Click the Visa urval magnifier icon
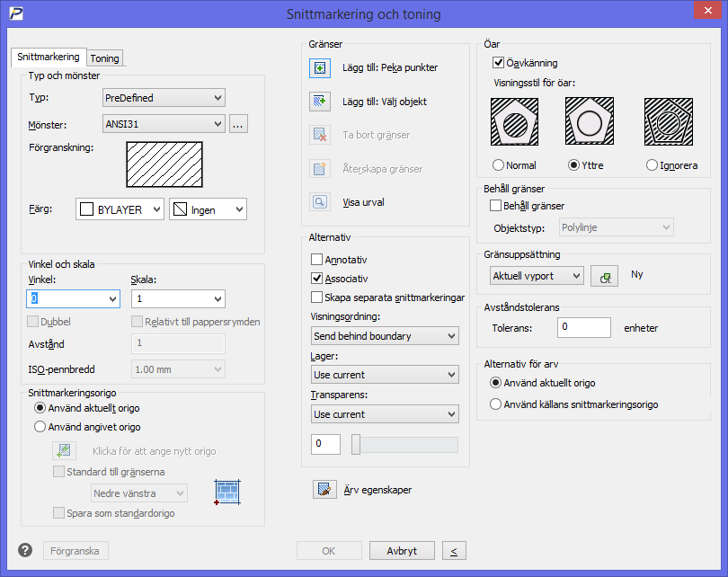Image resolution: width=728 pixels, height=577 pixels. coord(320,202)
